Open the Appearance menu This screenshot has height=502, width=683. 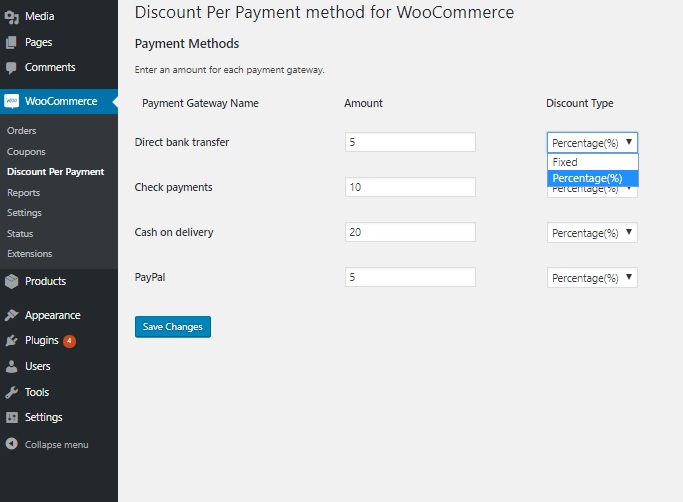(53, 315)
